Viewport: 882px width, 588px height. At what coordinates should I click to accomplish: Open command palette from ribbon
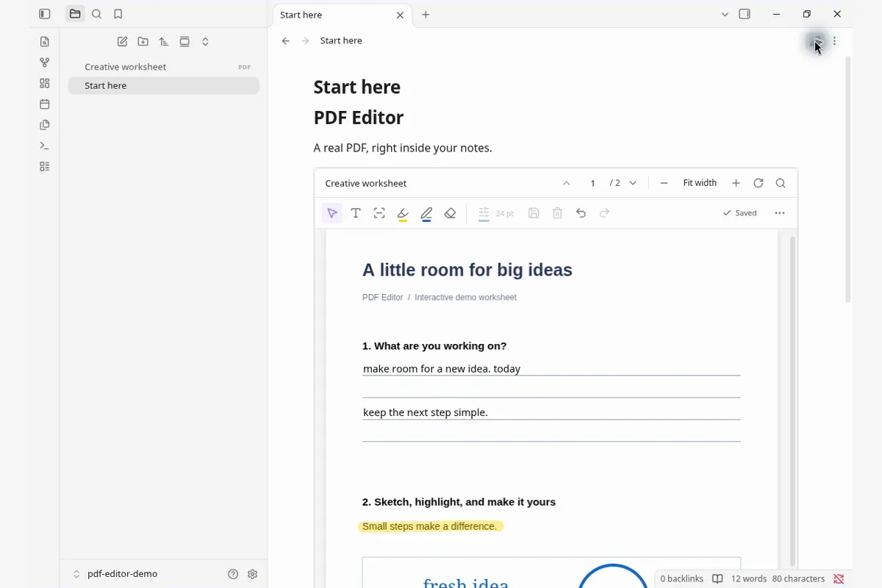tap(45, 146)
